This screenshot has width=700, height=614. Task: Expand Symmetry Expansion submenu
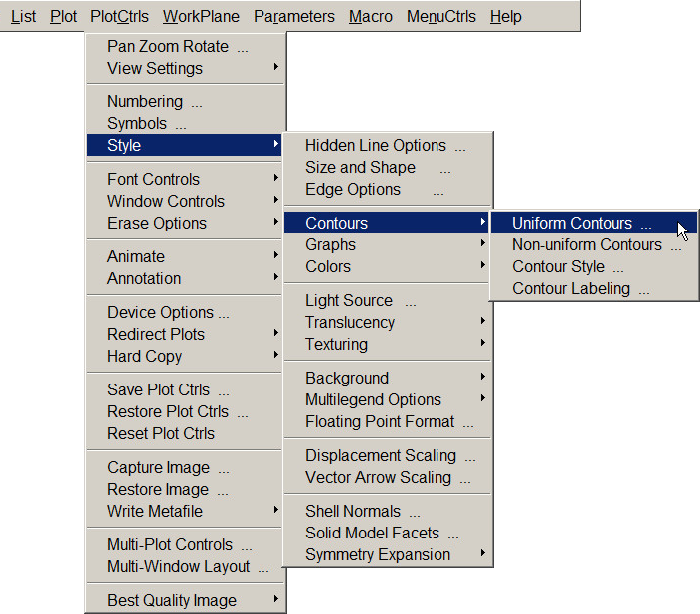pos(378,555)
